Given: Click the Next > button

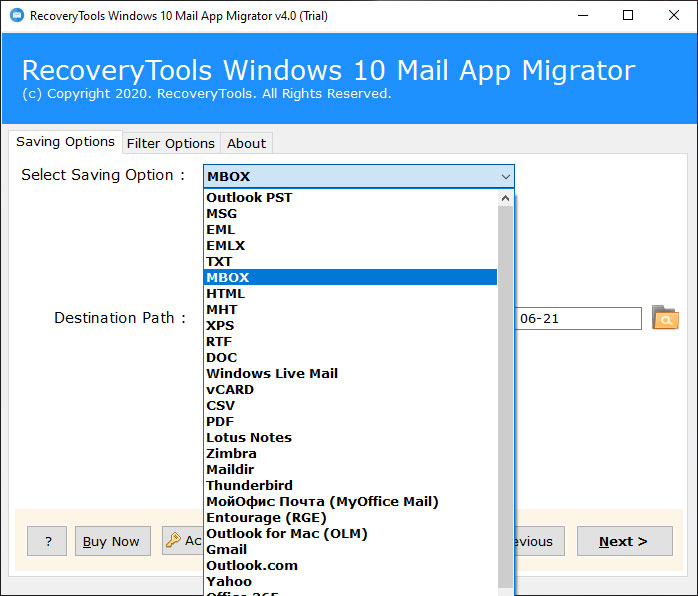Looking at the screenshot, I should [x=624, y=541].
